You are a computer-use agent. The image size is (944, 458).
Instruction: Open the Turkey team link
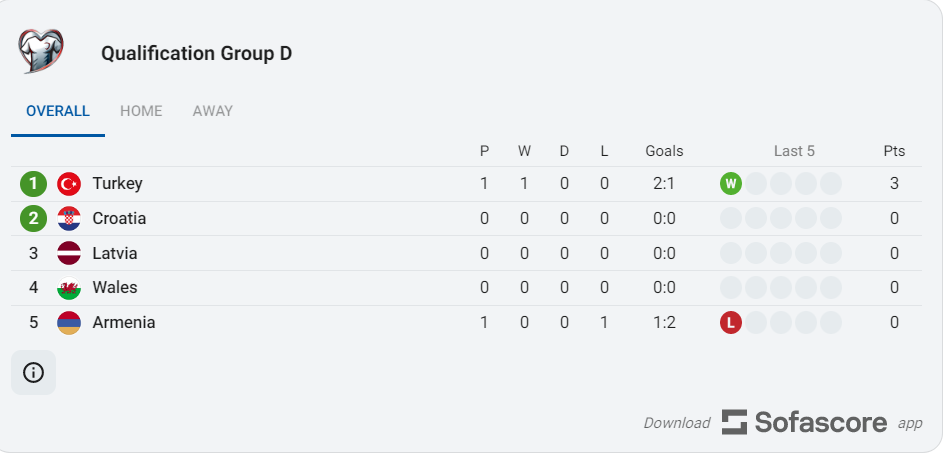117,184
